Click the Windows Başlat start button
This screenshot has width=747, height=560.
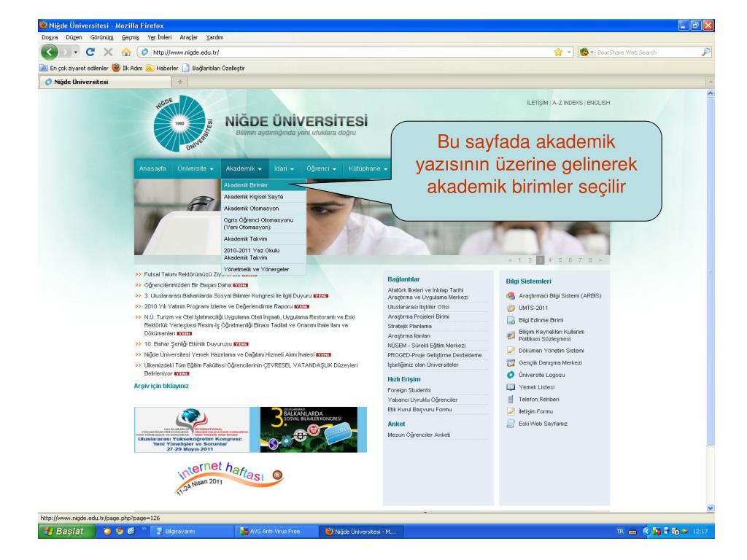(x=66, y=532)
